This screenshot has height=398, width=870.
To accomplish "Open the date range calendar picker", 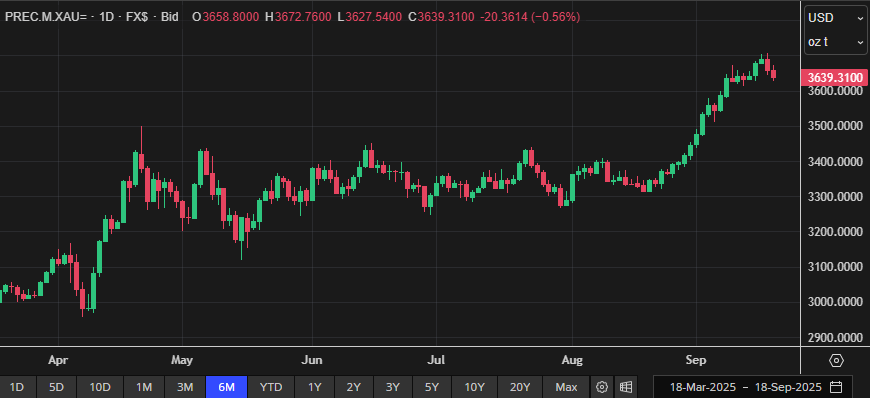I will pyautogui.click(x=837, y=387).
